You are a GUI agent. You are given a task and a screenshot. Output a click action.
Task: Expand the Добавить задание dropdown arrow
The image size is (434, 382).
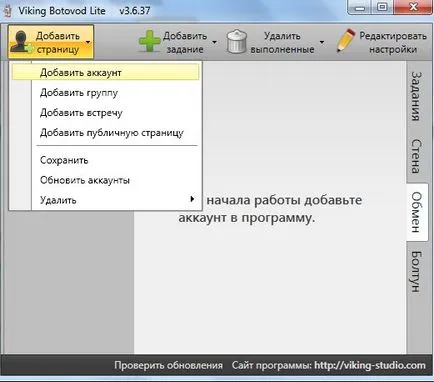[x=214, y=42]
